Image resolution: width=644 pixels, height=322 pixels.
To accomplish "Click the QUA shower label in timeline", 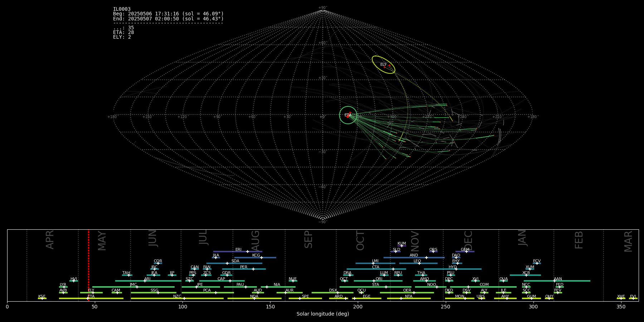I will 503,279.
